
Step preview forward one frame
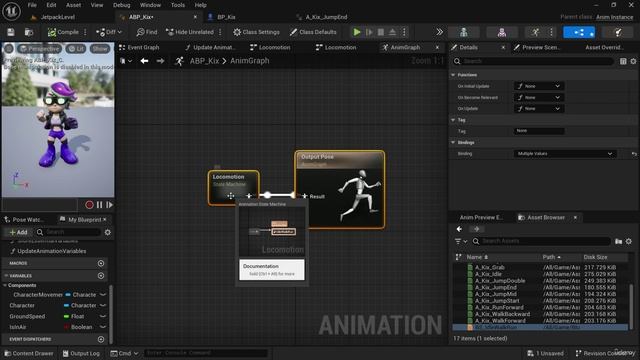[109, 205]
